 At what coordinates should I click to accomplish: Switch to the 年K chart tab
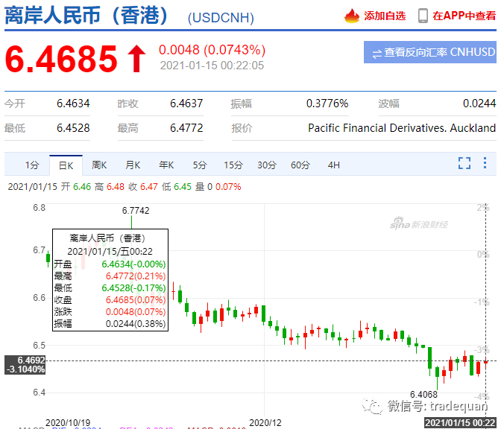166,165
